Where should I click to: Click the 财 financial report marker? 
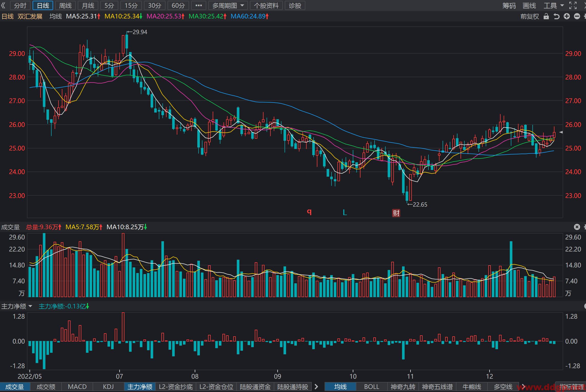coord(396,213)
